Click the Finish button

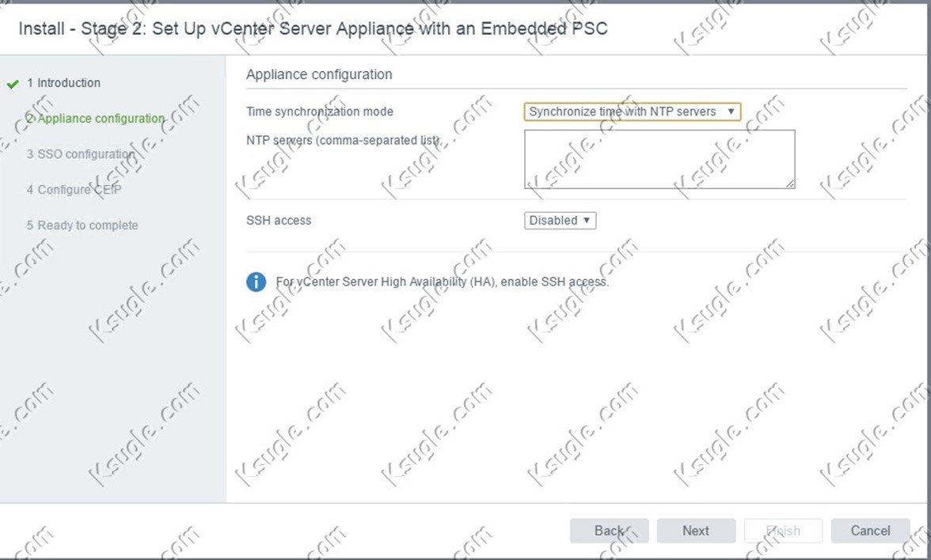(x=783, y=531)
